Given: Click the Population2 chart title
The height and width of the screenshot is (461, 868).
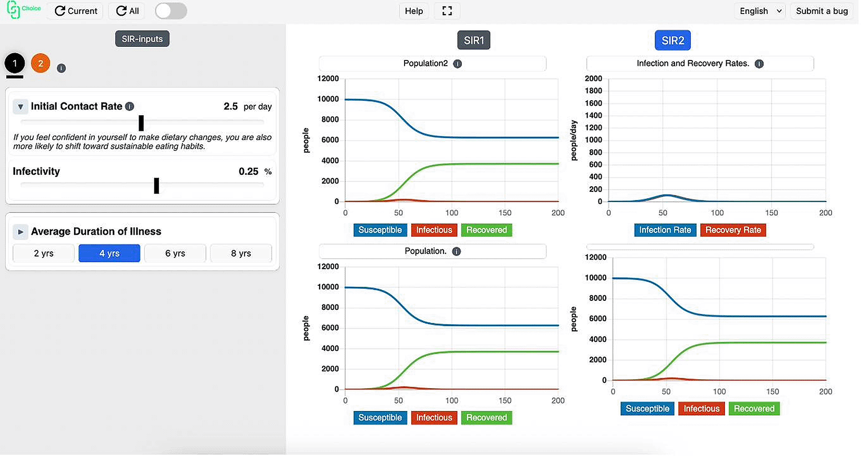Looking at the screenshot, I should [425, 64].
